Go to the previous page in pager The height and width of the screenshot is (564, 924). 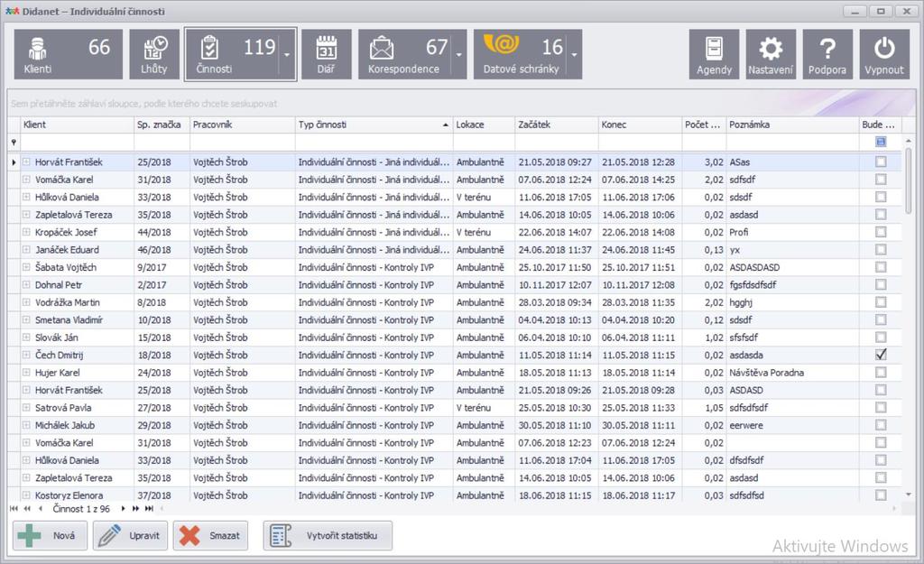pos(27,509)
